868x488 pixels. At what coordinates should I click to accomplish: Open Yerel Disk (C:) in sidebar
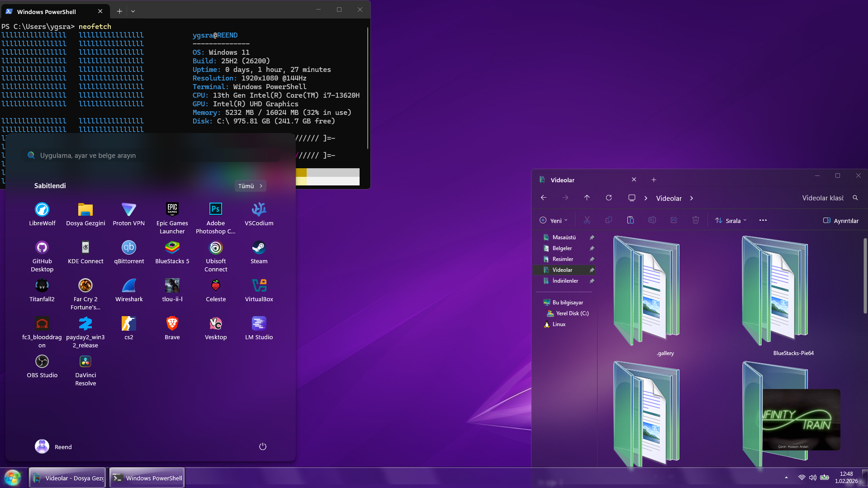pyautogui.click(x=567, y=313)
